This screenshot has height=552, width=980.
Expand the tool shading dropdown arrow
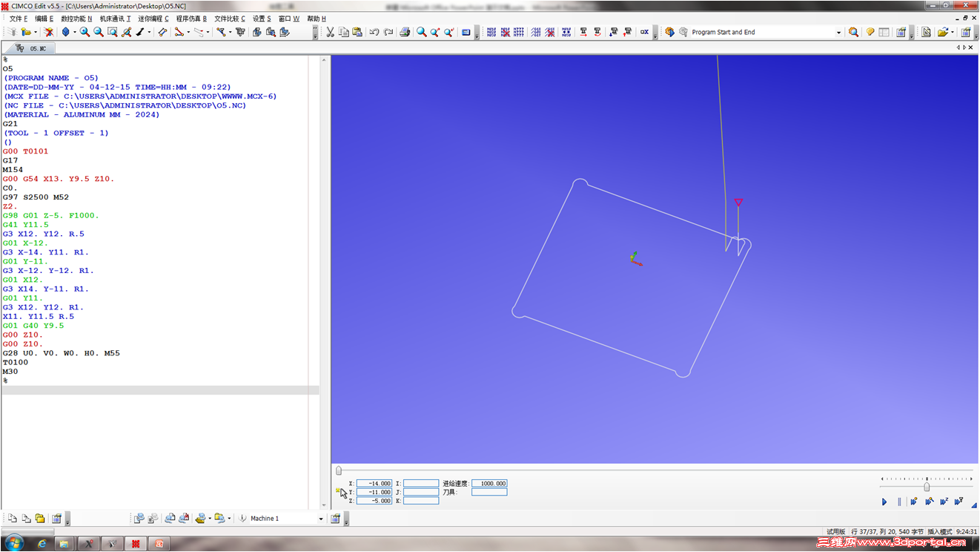coord(148,32)
